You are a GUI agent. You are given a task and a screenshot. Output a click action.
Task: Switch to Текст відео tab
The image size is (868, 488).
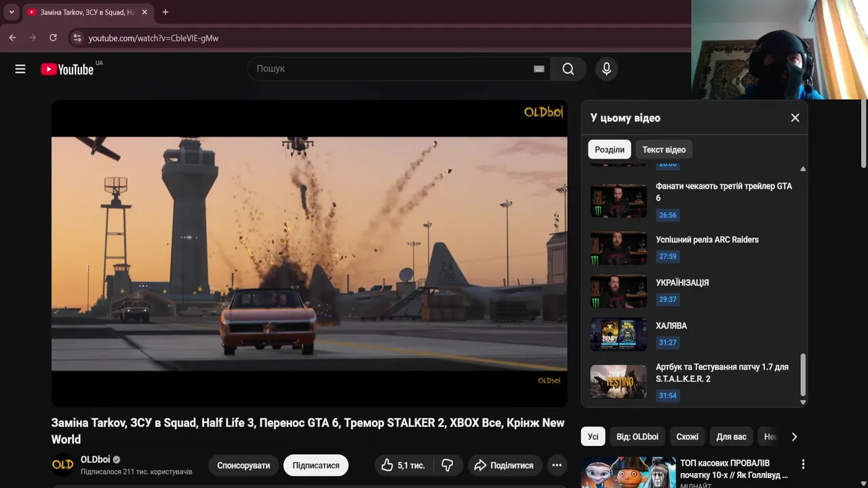[664, 150]
